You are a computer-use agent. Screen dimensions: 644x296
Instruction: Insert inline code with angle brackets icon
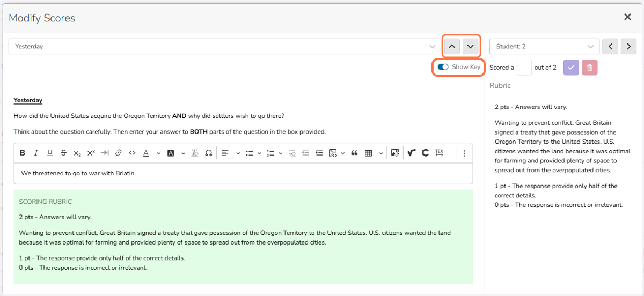[x=132, y=153]
